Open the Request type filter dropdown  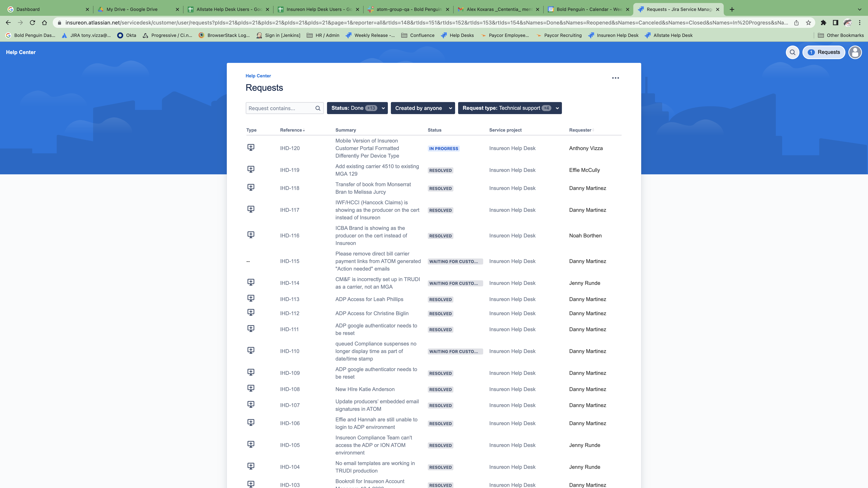[510, 108]
